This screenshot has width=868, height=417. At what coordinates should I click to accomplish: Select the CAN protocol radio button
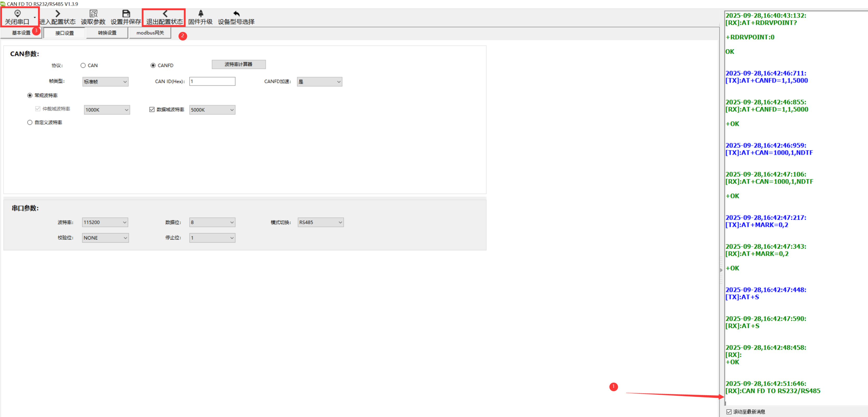click(x=83, y=66)
